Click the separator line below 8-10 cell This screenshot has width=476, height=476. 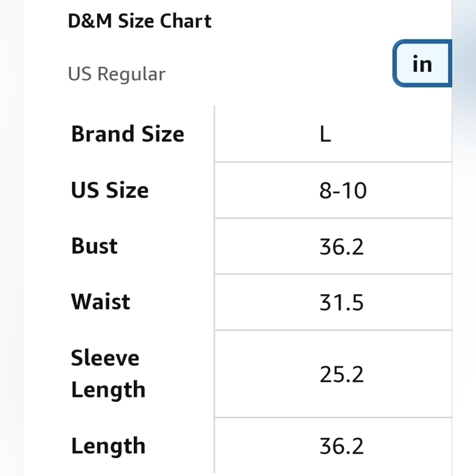pos(333,218)
